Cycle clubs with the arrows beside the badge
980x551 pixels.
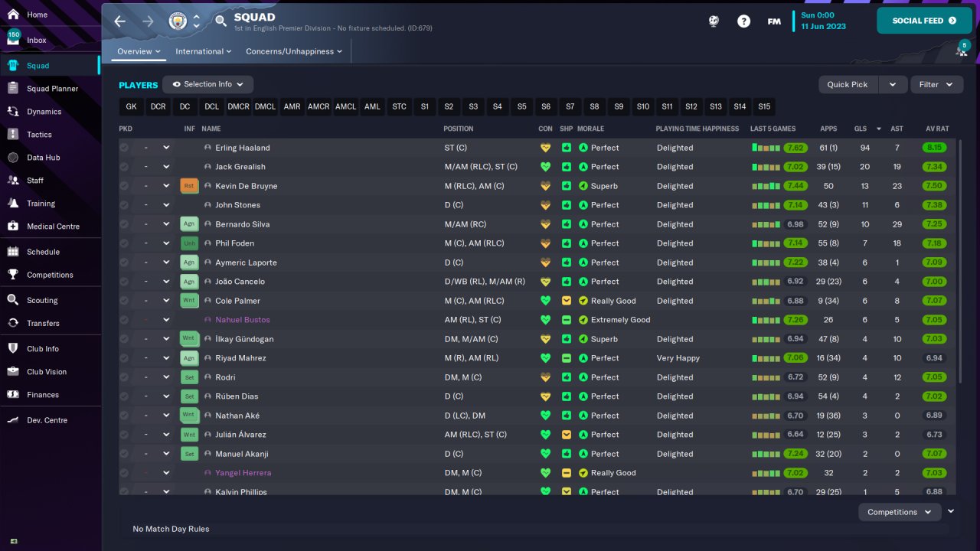[x=197, y=21]
